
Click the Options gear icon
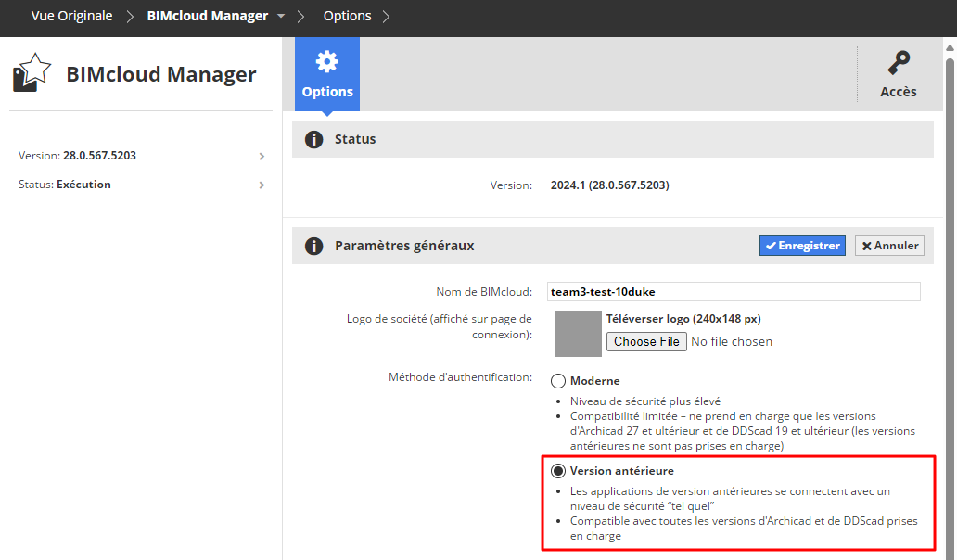pyautogui.click(x=327, y=61)
